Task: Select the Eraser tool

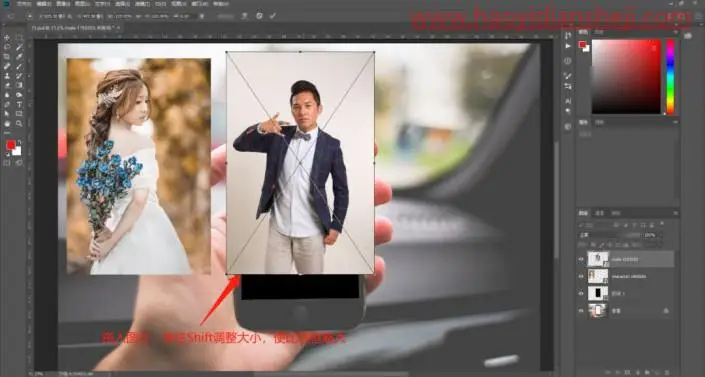Action: click(7, 85)
